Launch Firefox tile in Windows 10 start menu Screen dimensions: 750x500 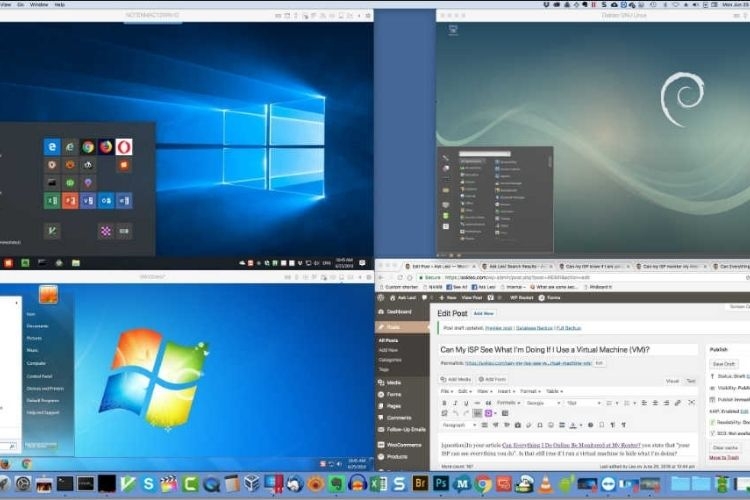point(106,146)
